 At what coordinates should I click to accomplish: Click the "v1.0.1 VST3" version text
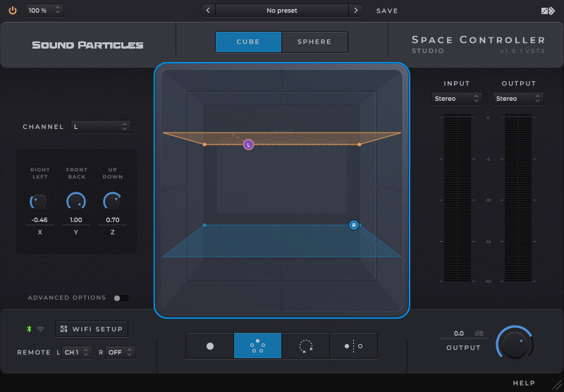coord(522,51)
